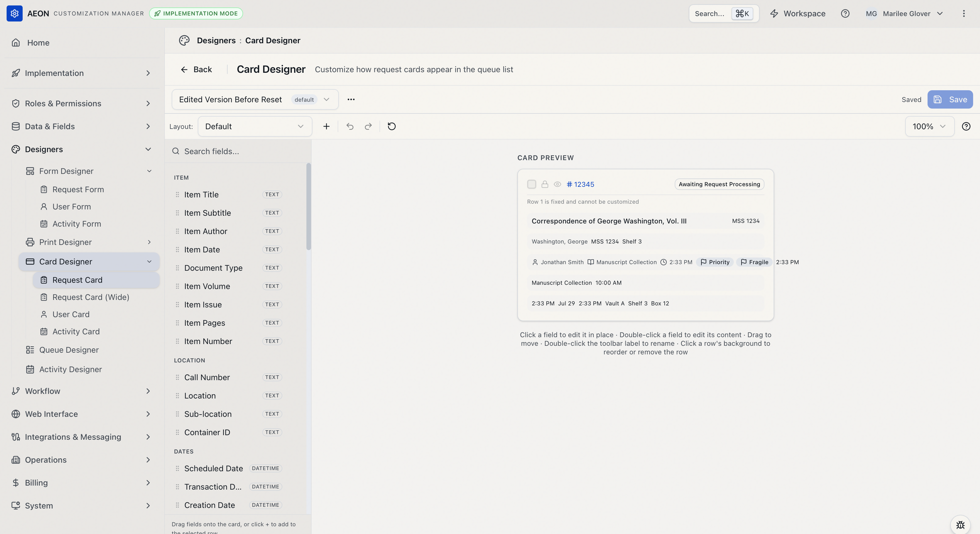Image resolution: width=980 pixels, height=534 pixels.
Task: Click the plus icon to add a row
Action: pyautogui.click(x=326, y=126)
